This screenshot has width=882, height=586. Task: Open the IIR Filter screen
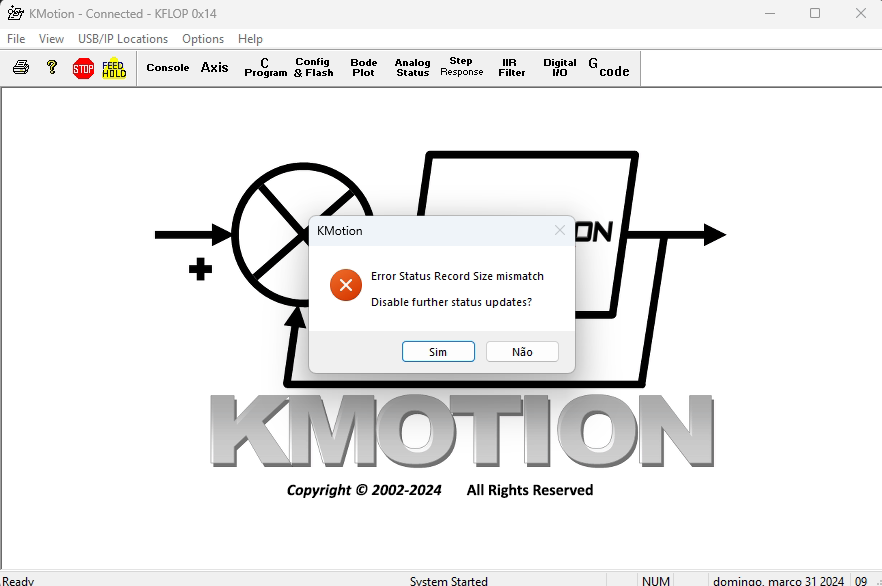coord(511,68)
